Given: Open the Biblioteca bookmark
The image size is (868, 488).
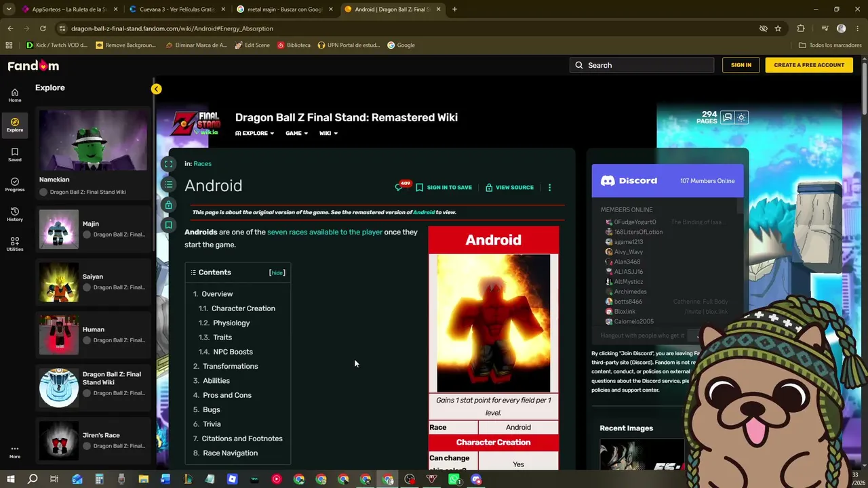Looking at the screenshot, I should [294, 45].
